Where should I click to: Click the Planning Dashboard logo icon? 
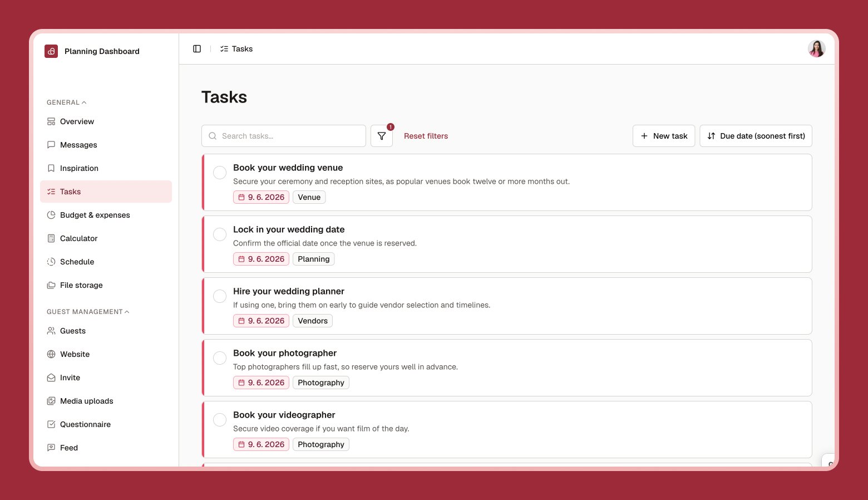pyautogui.click(x=51, y=51)
